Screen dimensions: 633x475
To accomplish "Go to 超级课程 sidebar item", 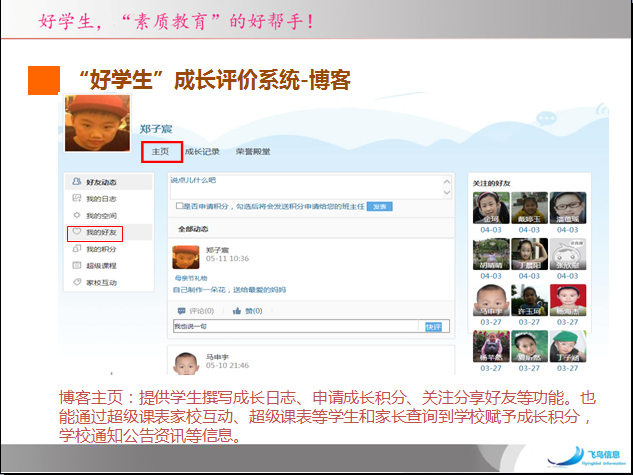I will 76,265.
